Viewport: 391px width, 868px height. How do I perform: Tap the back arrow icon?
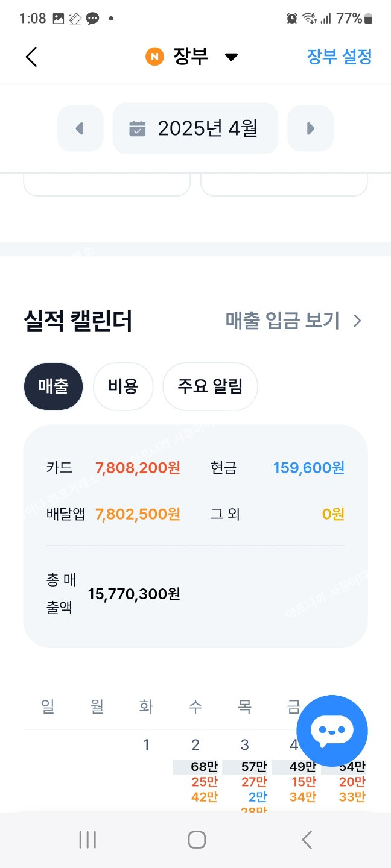point(31,57)
